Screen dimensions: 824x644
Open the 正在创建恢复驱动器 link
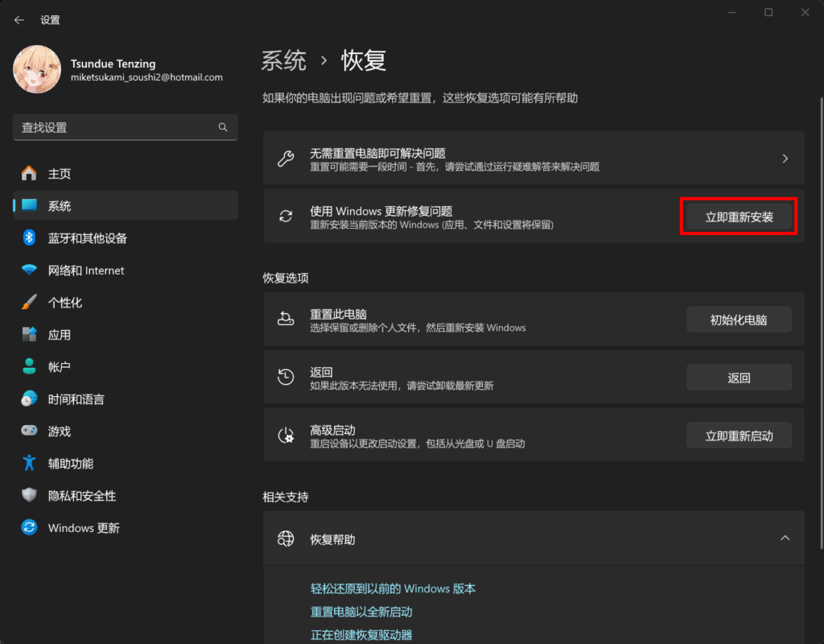(361, 634)
